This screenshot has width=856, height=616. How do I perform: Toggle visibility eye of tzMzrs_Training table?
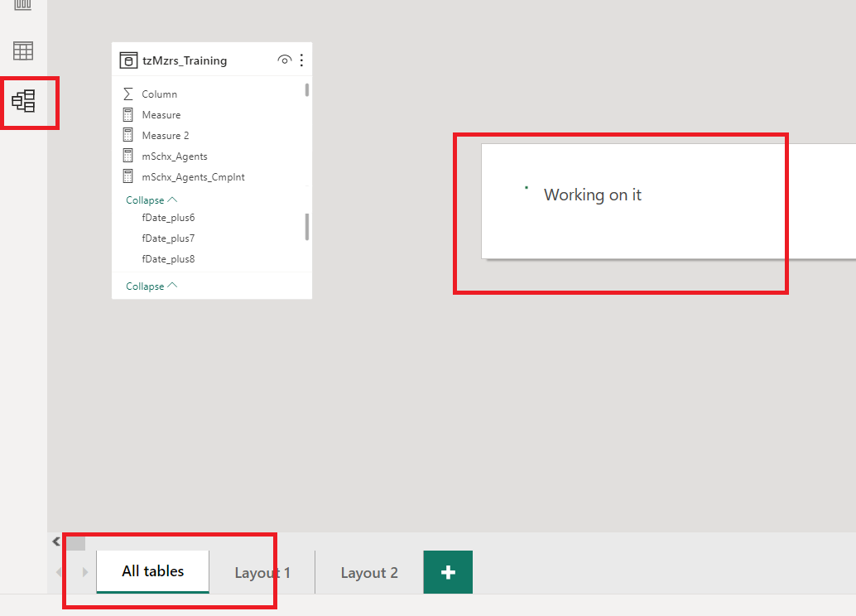(285, 60)
